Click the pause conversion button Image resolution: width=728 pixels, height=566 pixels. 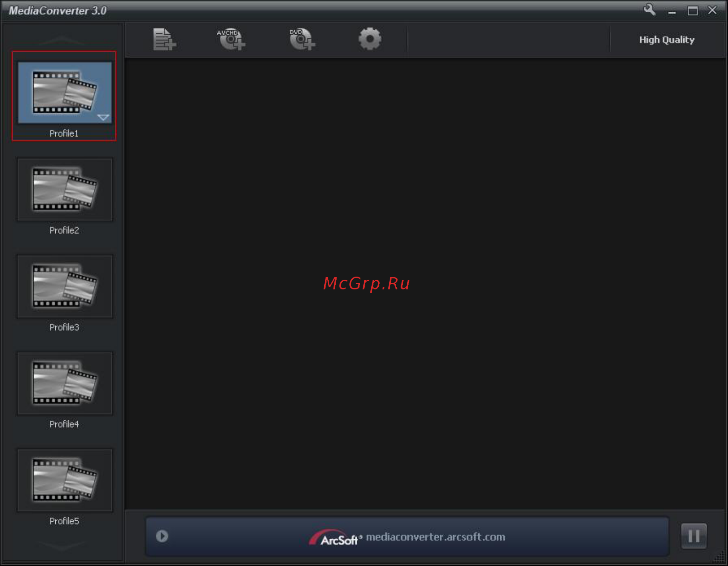pos(694,536)
